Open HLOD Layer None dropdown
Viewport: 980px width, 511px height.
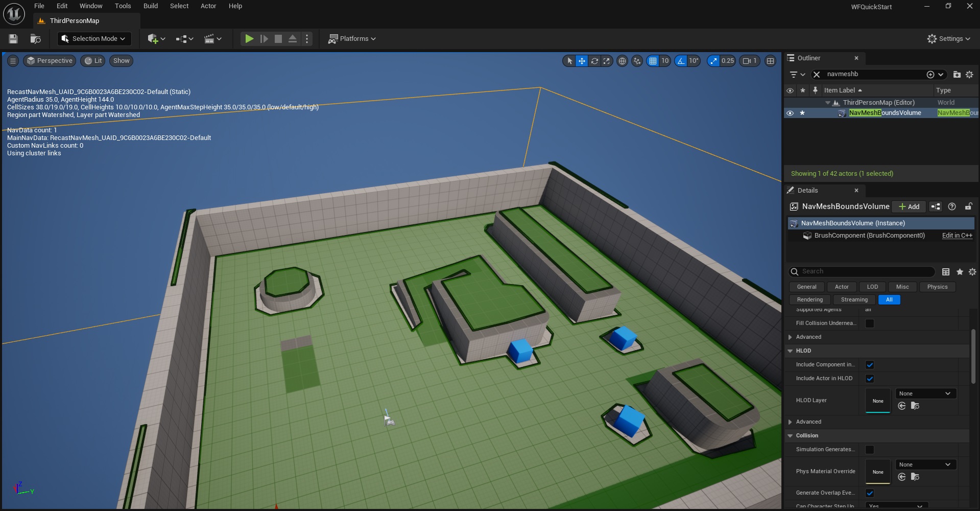click(x=925, y=393)
